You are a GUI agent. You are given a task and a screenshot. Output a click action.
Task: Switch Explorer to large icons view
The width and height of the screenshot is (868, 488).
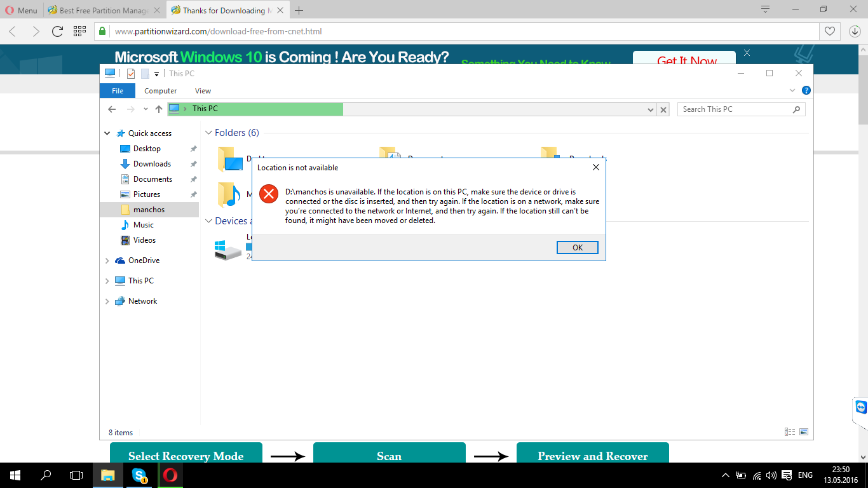pyautogui.click(x=804, y=432)
